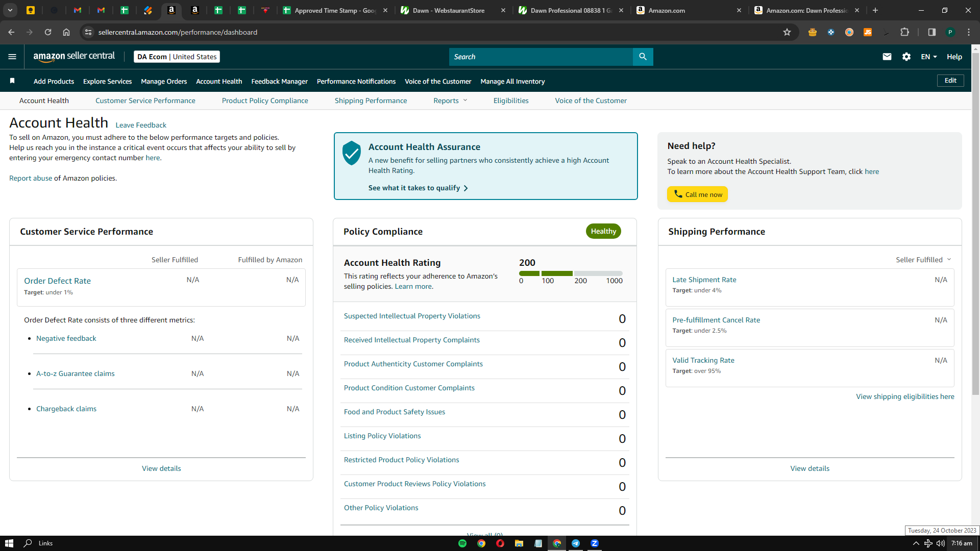The width and height of the screenshot is (980, 551).
Task: Switch to the Dawn - WebstaurantStore browser tab
Action: tap(452, 10)
